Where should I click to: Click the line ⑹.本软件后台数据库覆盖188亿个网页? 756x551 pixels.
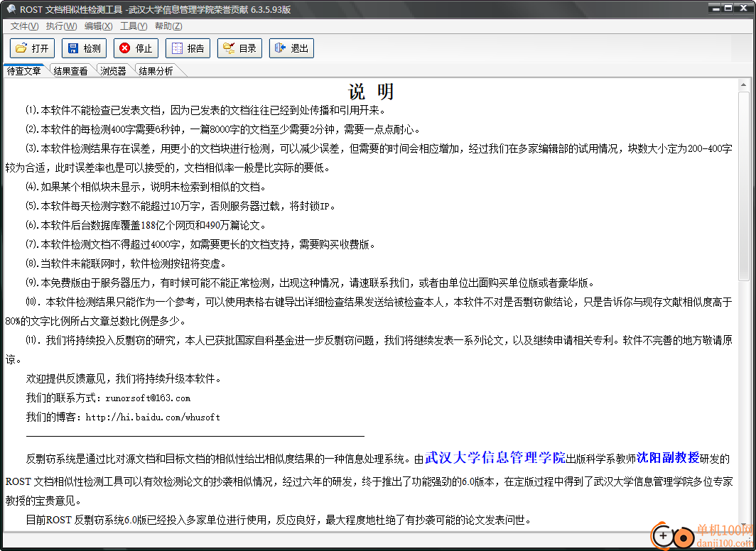[x=146, y=225]
